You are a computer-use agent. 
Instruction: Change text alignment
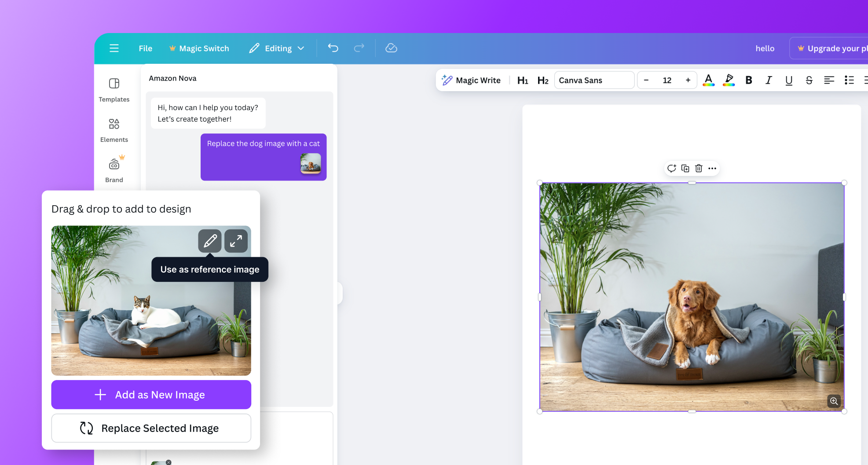pos(829,80)
